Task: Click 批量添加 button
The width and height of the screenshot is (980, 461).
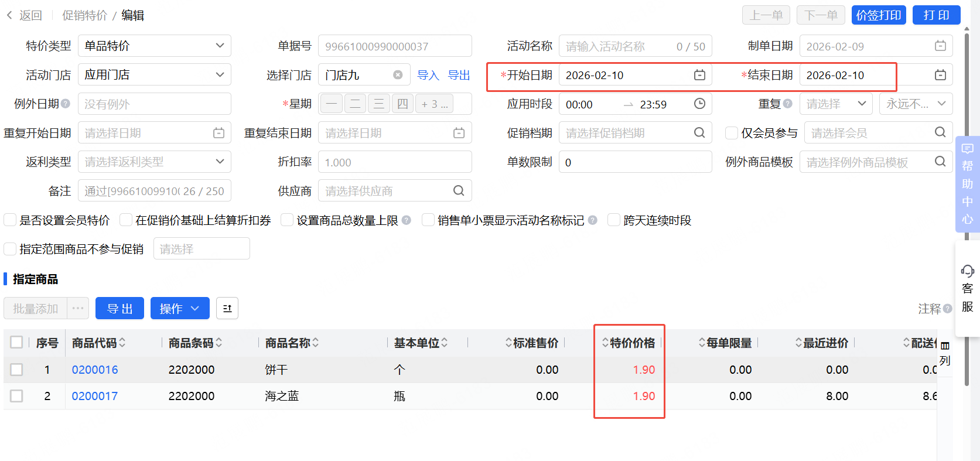Action: point(35,308)
